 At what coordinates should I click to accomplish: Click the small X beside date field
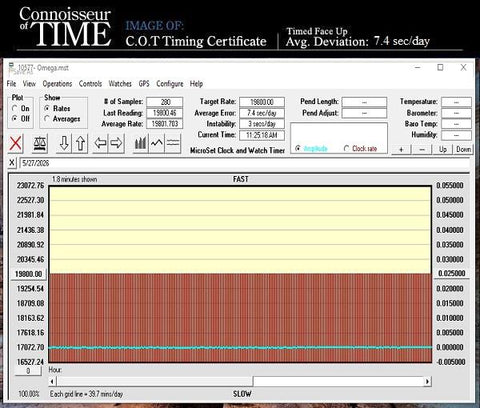tap(12, 163)
